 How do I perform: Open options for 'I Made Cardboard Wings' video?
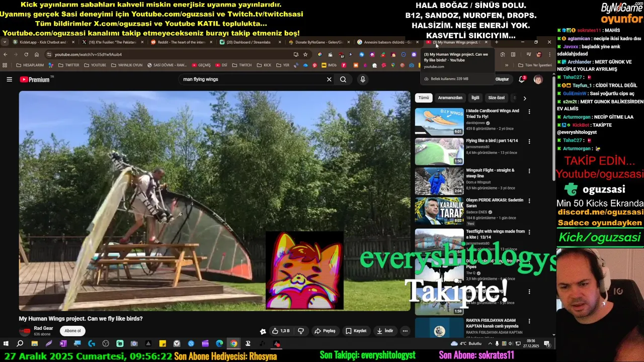[x=529, y=112]
